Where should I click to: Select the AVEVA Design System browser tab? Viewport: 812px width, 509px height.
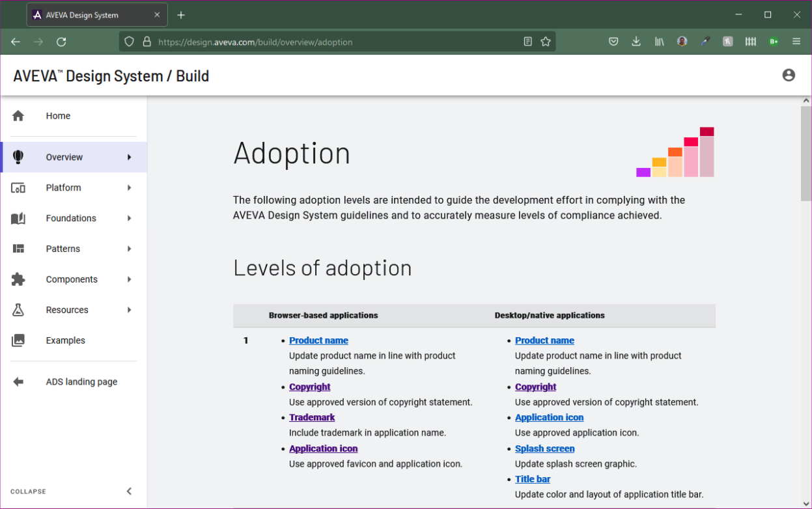click(96, 15)
